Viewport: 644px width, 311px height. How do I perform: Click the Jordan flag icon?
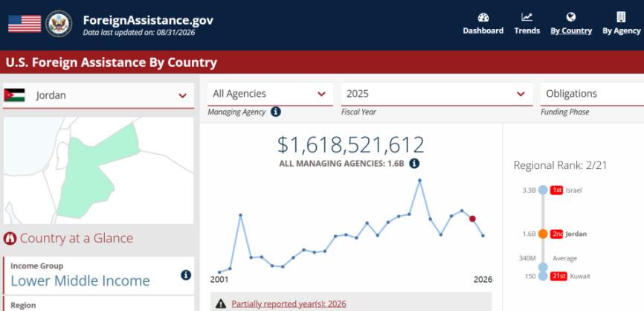(x=14, y=95)
